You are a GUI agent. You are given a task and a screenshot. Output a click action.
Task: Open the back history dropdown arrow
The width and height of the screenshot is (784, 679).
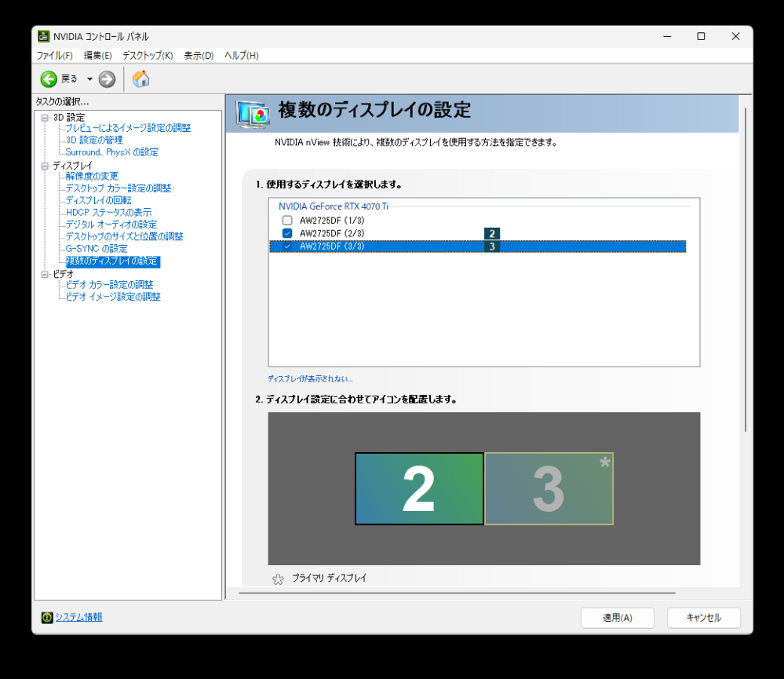89,79
